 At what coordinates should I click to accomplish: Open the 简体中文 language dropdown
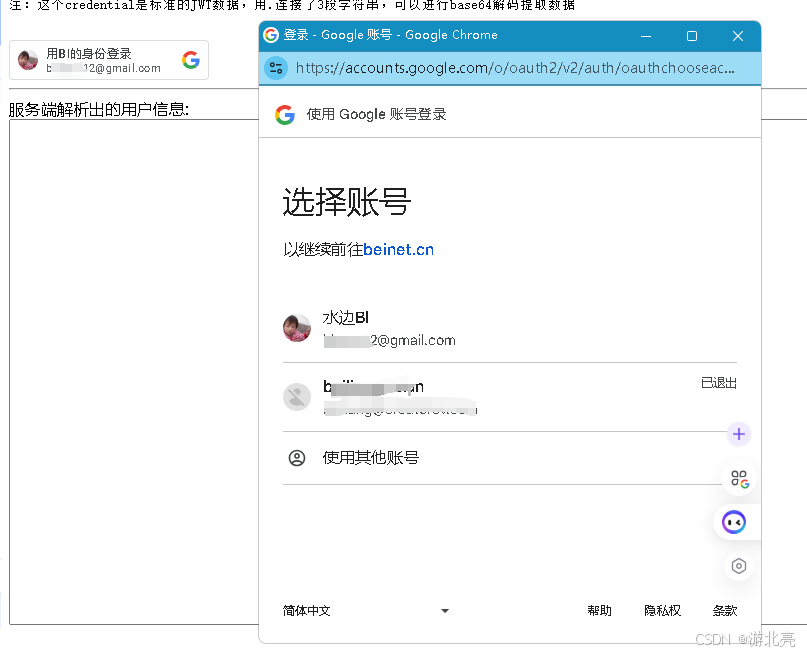(x=366, y=611)
